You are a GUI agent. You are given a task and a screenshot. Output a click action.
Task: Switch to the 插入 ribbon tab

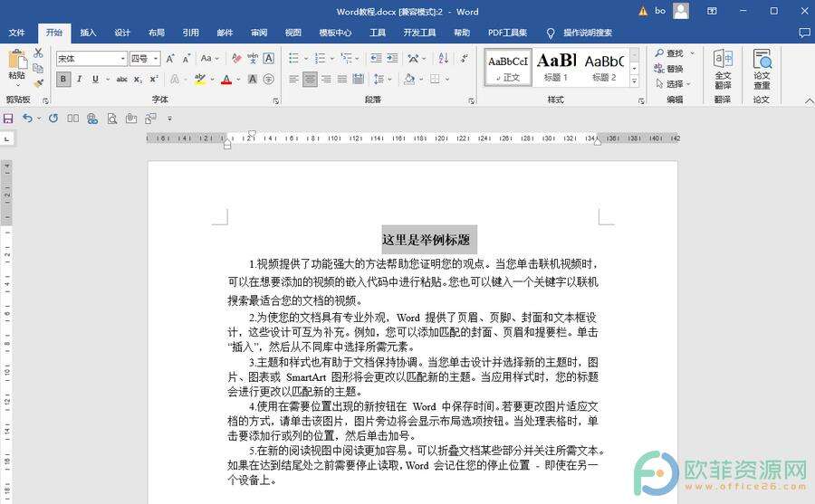(88, 33)
